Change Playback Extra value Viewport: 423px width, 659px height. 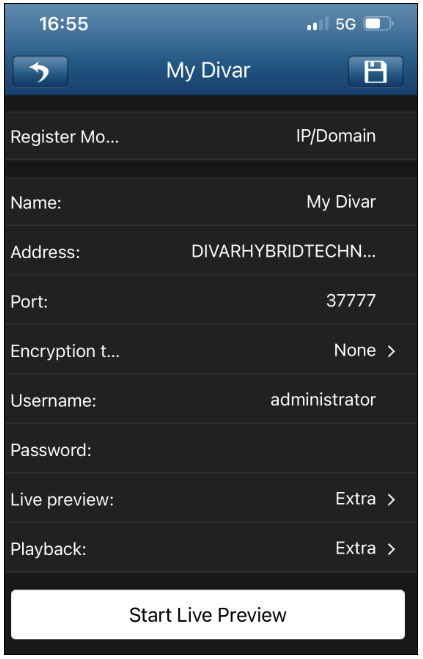[356, 548]
